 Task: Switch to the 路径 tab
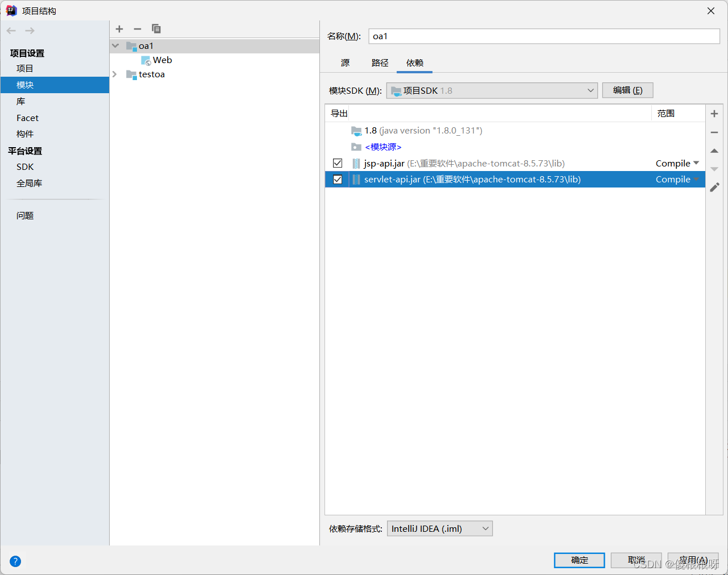point(380,63)
